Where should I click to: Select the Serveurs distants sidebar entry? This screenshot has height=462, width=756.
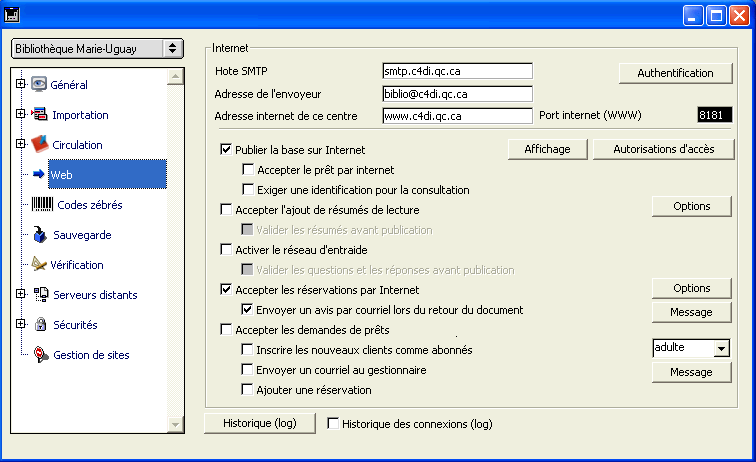pos(95,295)
